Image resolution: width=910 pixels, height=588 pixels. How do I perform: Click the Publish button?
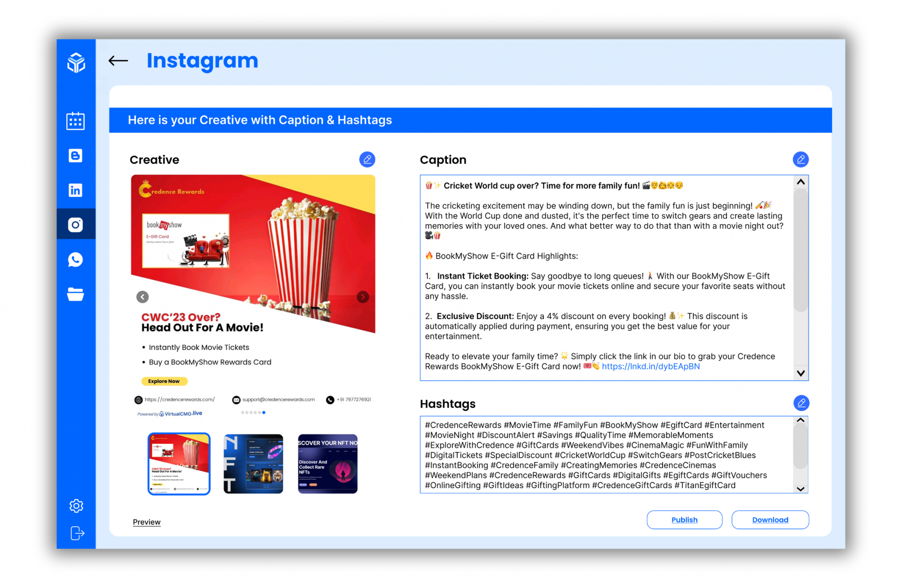[684, 520]
